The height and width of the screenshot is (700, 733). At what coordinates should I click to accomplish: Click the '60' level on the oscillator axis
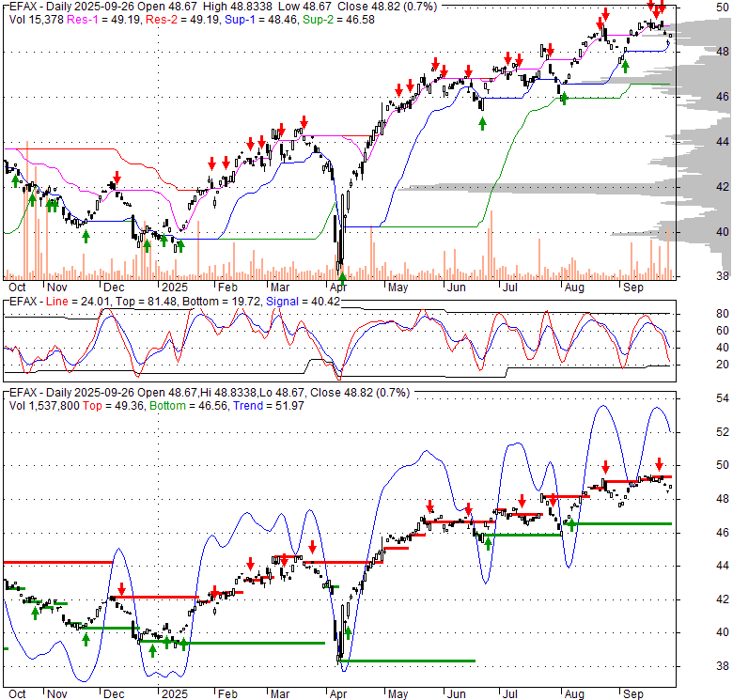tap(723, 331)
